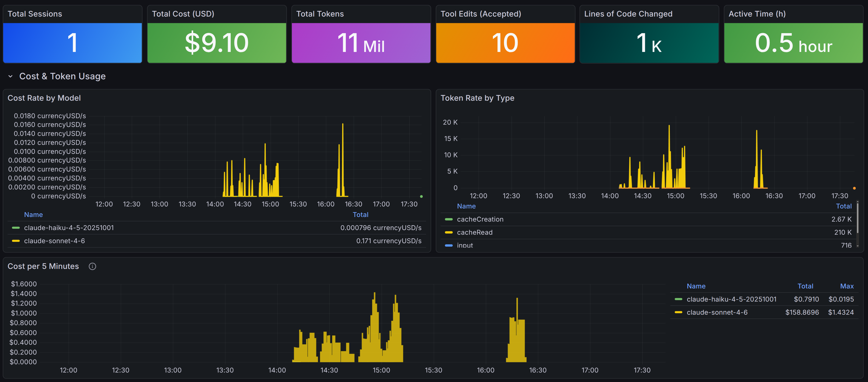The height and width of the screenshot is (382, 868).
Task: Click cacheRead yellow series color icon
Action: (x=449, y=232)
